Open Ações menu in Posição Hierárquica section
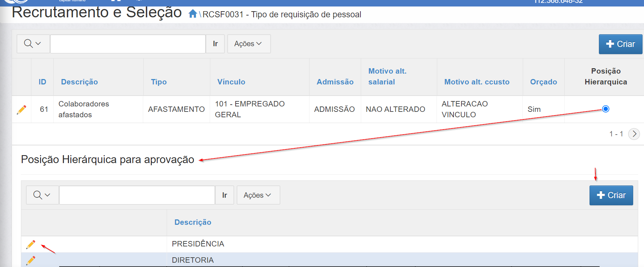This screenshot has height=267, width=644. [258, 195]
